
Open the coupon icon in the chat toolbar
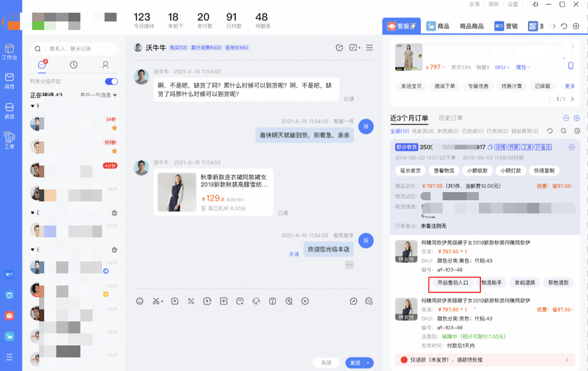(x=224, y=301)
